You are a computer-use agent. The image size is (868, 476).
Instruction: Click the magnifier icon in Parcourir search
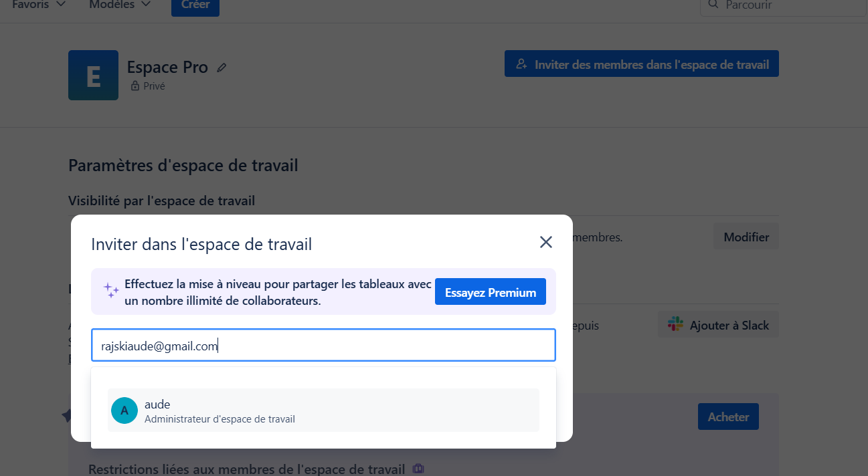[x=713, y=5]
